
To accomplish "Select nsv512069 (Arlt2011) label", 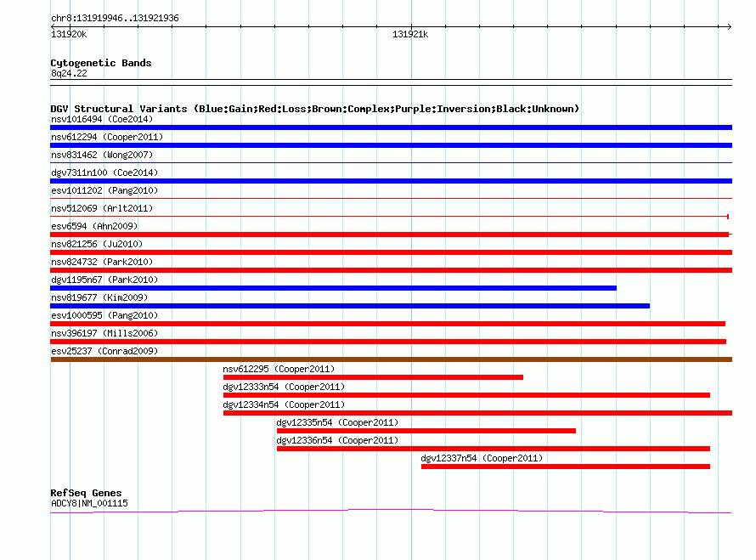I will (x=102, y=208).
